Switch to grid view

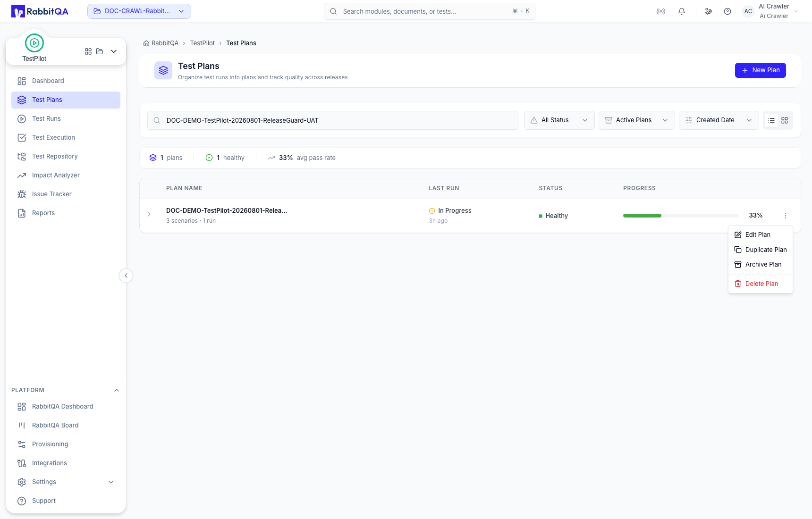click(785, 120)
